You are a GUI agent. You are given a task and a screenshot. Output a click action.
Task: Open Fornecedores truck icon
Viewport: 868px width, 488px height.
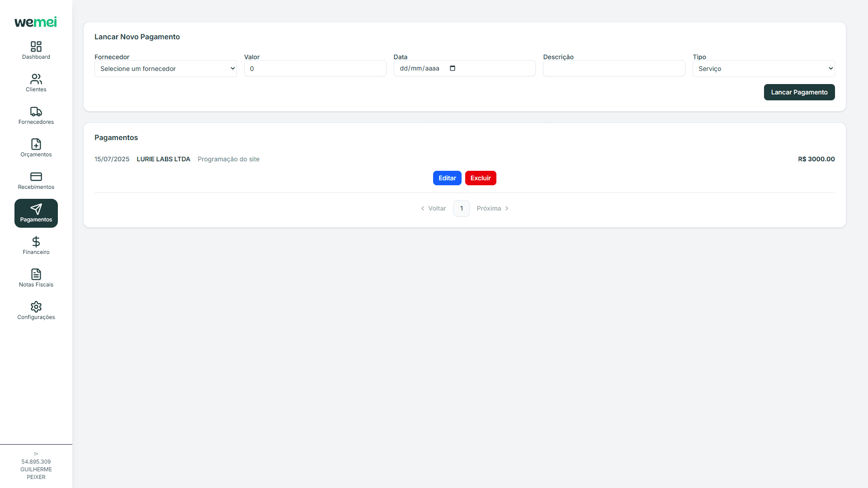(36, 112)
